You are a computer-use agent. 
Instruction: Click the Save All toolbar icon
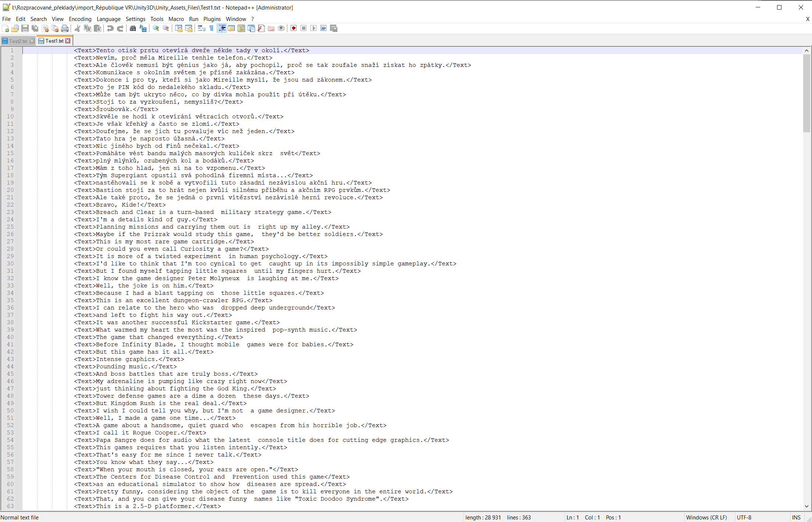point(35,28)
